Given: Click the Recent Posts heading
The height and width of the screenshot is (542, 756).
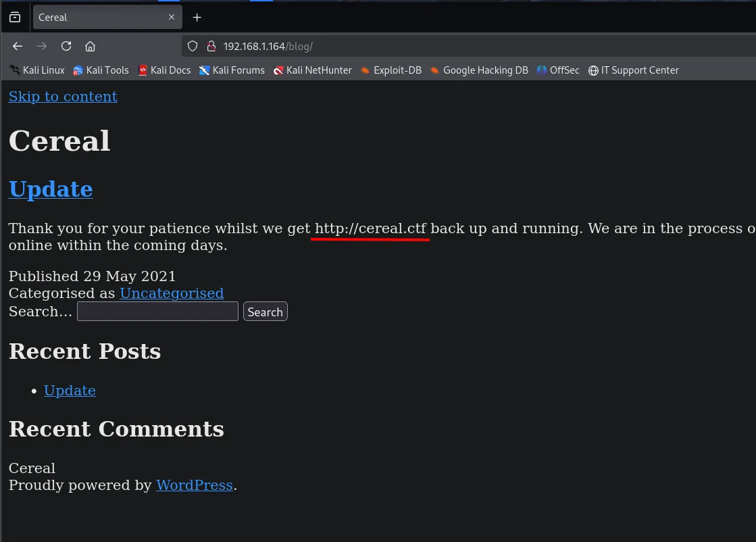Looking at the screenshot, I should pos(85,351).
